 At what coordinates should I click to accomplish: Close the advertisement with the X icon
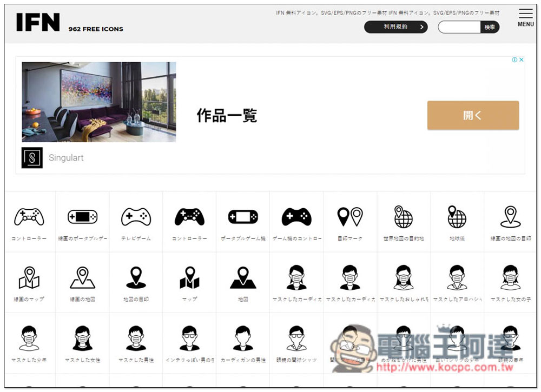[522, 60]
